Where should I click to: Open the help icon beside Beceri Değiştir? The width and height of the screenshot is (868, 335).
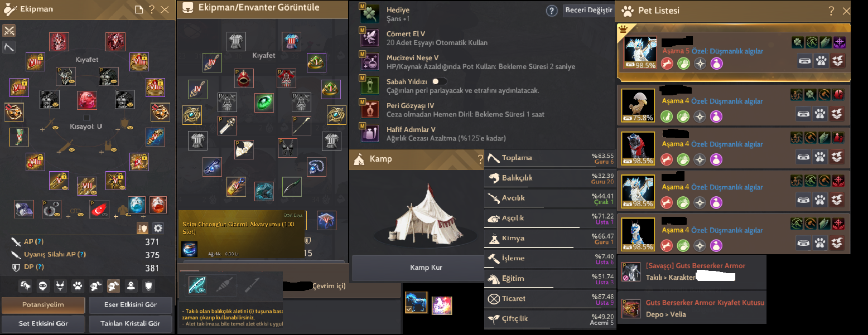[552, 11]
